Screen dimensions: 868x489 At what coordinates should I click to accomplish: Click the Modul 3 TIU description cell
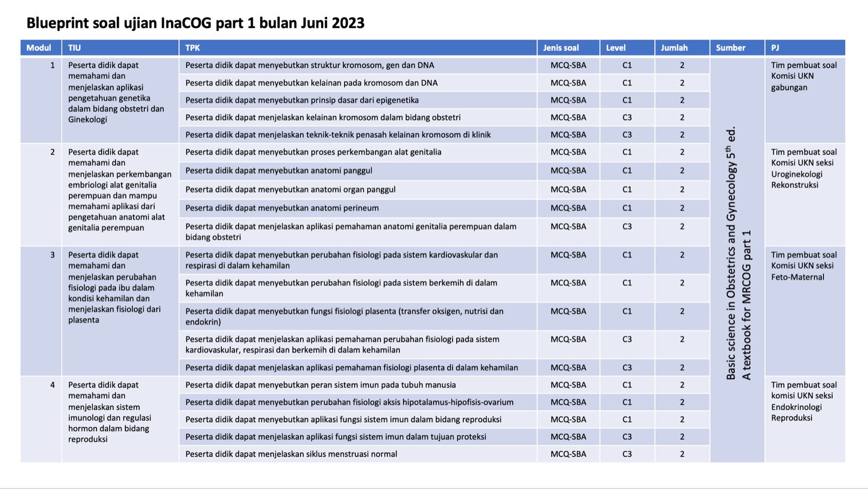pyautogui.click(x=114, y=287)
